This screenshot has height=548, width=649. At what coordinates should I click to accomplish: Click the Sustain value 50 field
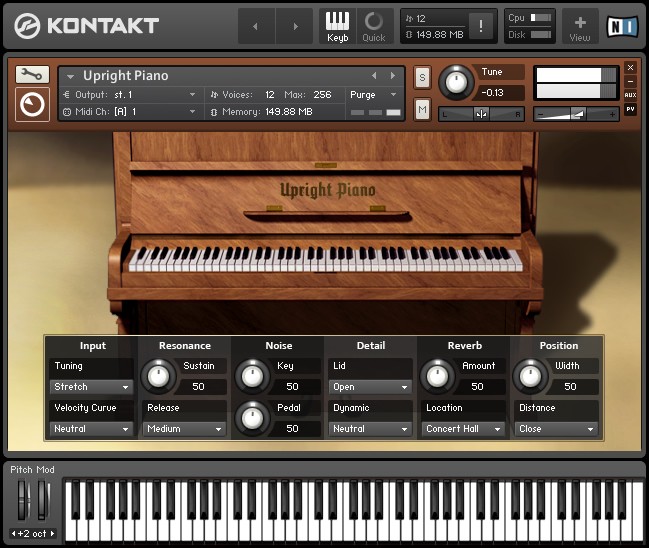tap(201, 387)
